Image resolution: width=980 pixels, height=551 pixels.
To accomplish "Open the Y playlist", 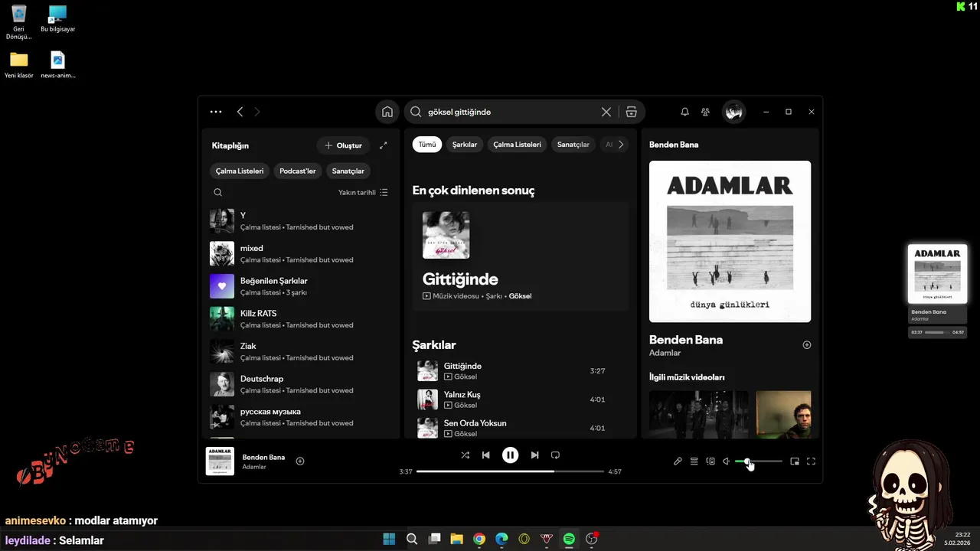I will pyautogui.click(x=301, y=221).
